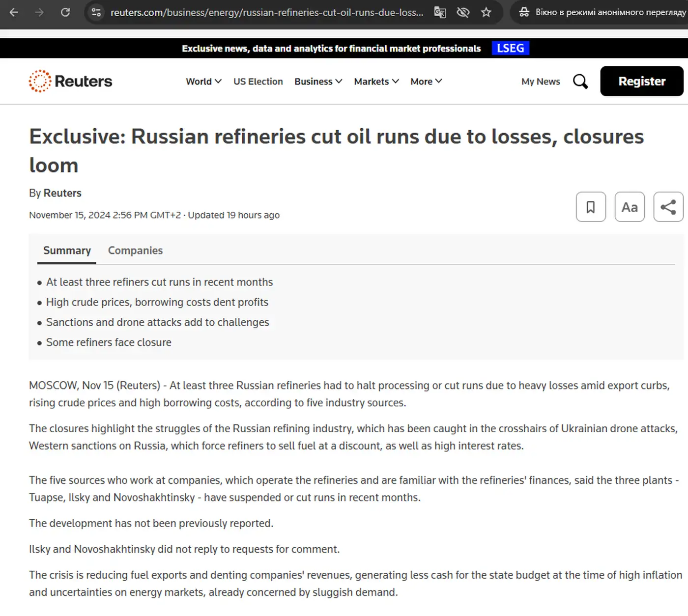This screenshot has height=616, width=688.
Task: Open the Aa text size control
Action: (x=630, y=207)
